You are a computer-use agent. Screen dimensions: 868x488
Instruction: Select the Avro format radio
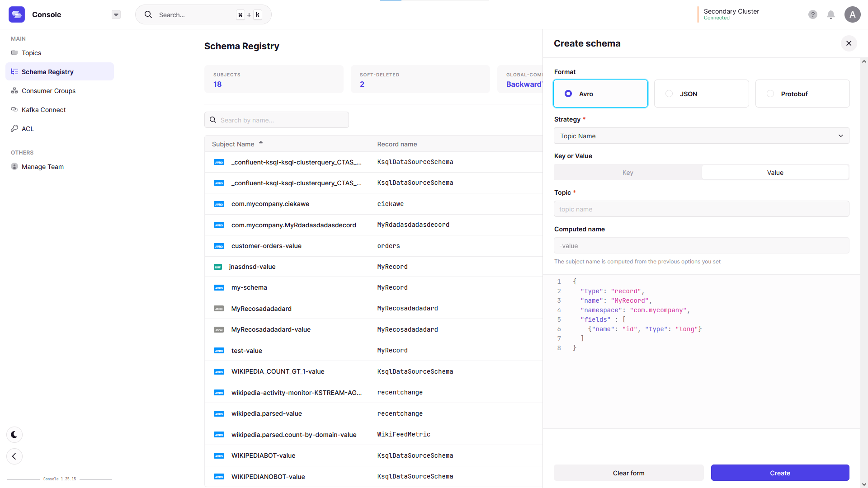601,94
